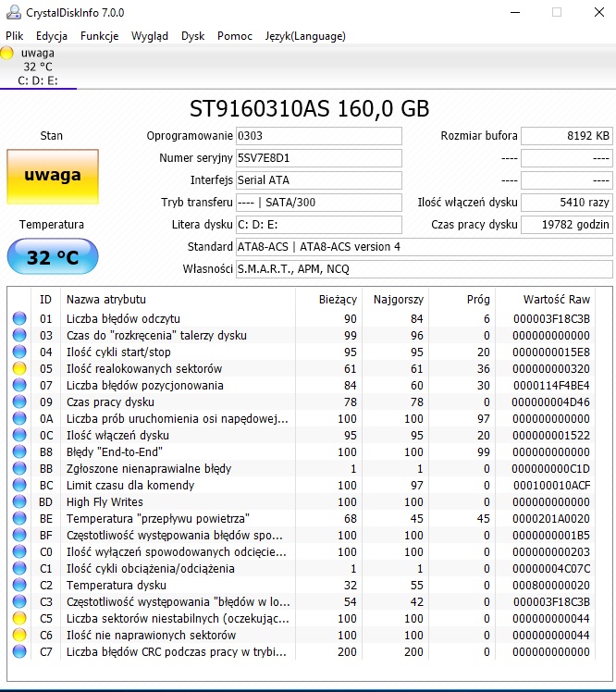Click status icon for B8 Błędy End-to-End
Screen dimensions: 616x692
[x=19, y=451]
